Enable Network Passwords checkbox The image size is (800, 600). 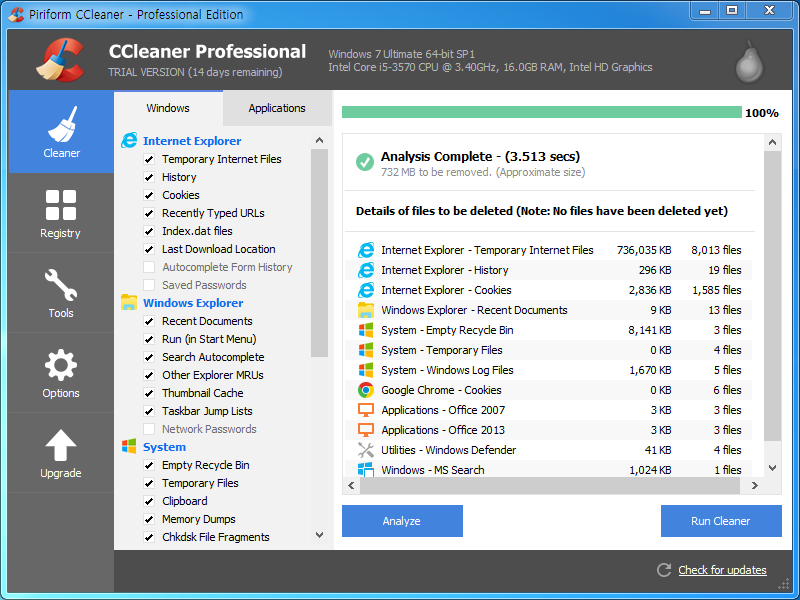point(149,429)
